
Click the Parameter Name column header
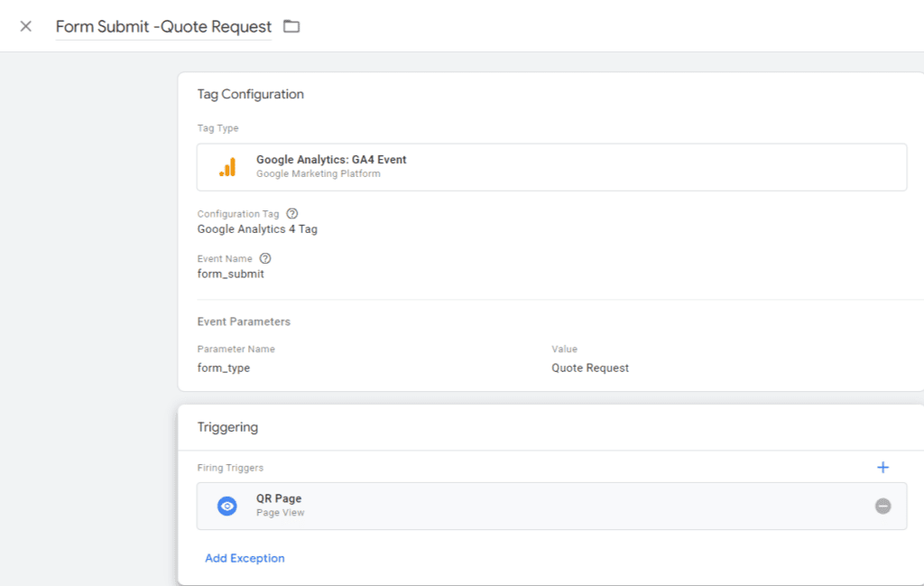click(x=236, y=349)
